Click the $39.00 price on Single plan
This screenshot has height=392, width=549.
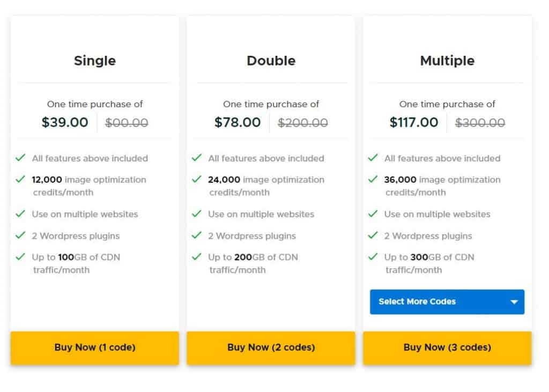(x=65, y=122)
